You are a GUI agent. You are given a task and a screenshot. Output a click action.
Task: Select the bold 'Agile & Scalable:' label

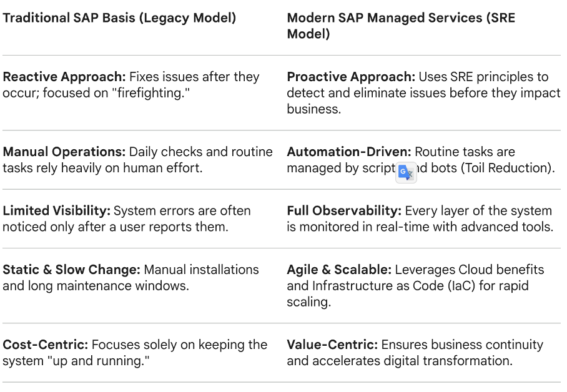(x=339, y=270)
